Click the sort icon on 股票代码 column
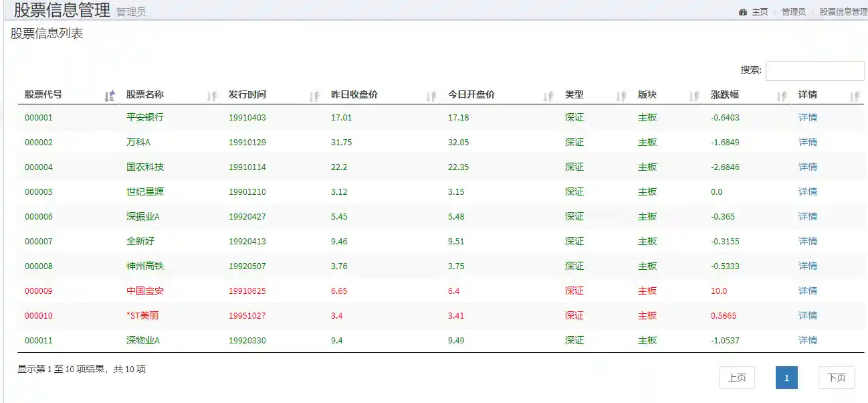The height and width of the screenshot is (403, 868). pyautogui.click(x=110, y=96)
